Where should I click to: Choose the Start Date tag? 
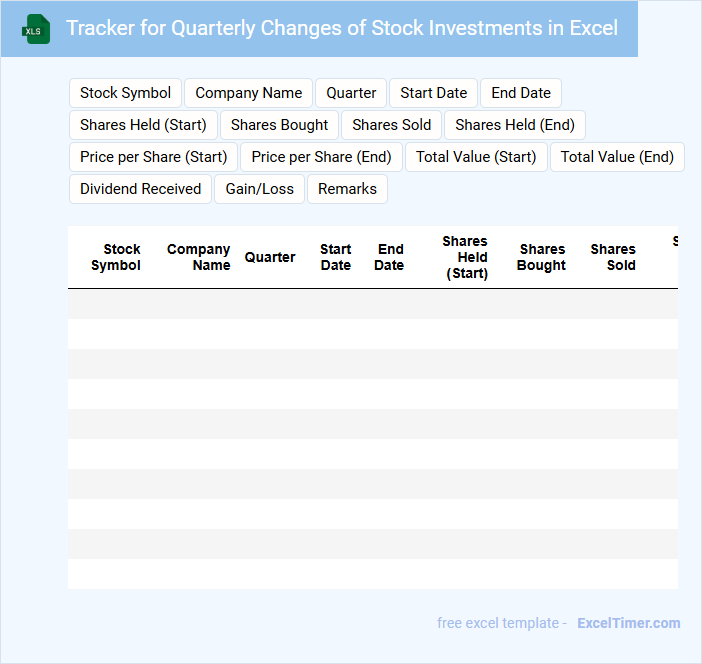(x=433, y=93)
